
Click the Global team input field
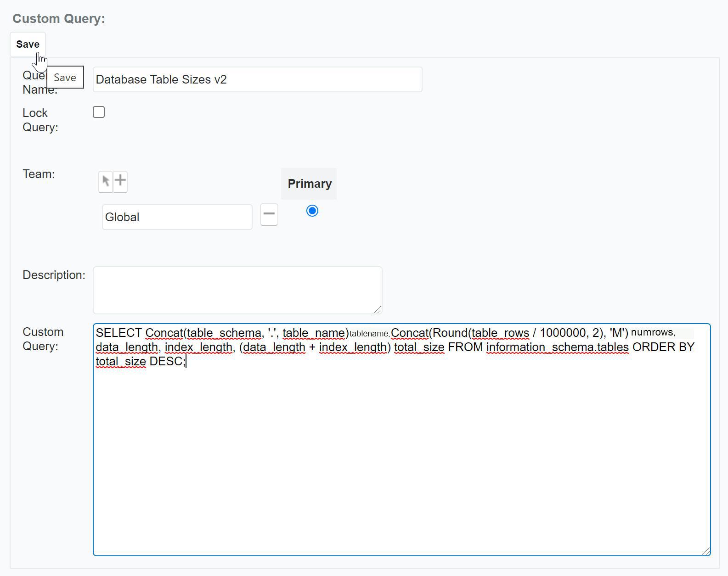pos(177,217)
